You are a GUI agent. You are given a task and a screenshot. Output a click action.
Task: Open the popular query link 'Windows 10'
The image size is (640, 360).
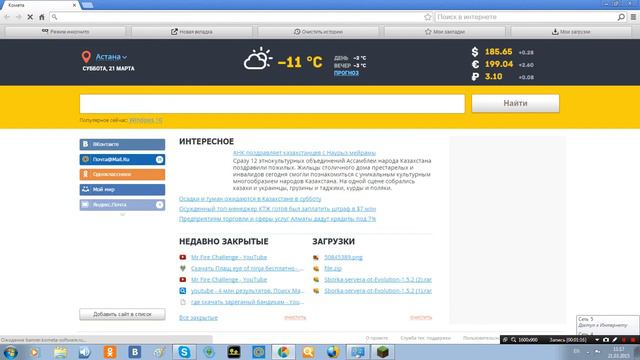(146, 120)
